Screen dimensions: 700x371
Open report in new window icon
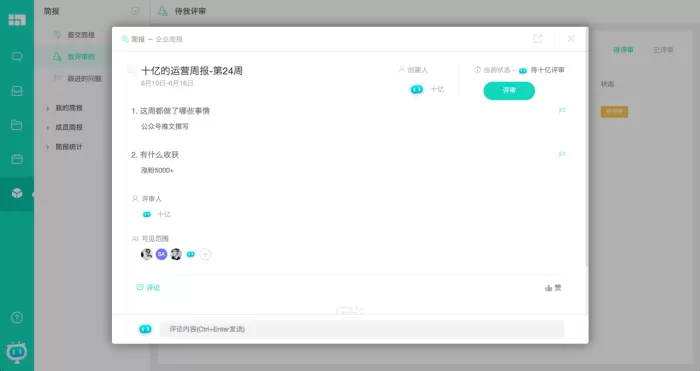coord(538,39)
